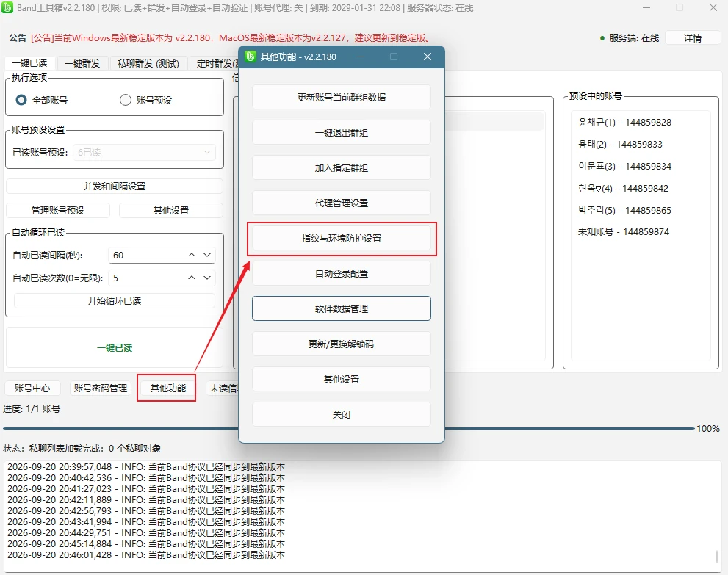Image resolution: width=728 pixels, height=575 pixels.
Task: Click the 状态: 私聊列表加载完成 status line
Action: click(x=82, y=448)
